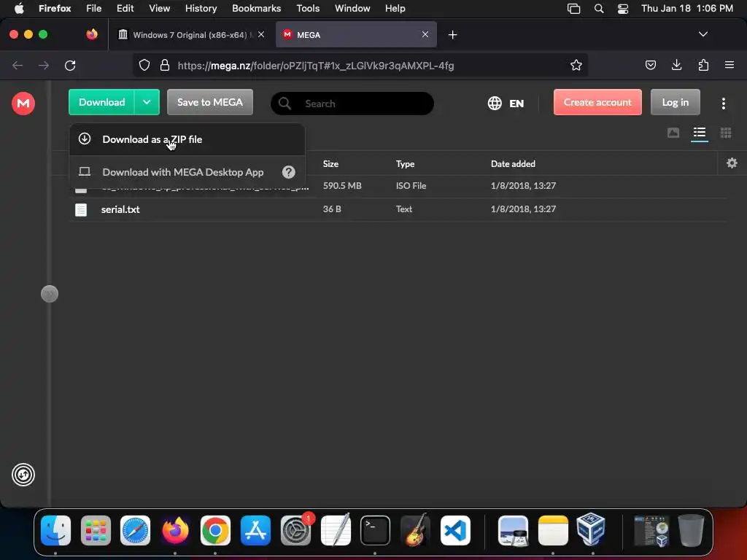The height and width of the screenshot is (560, 747).
Task: Bookmark this page with star icon
Action: tap(576, 65)
